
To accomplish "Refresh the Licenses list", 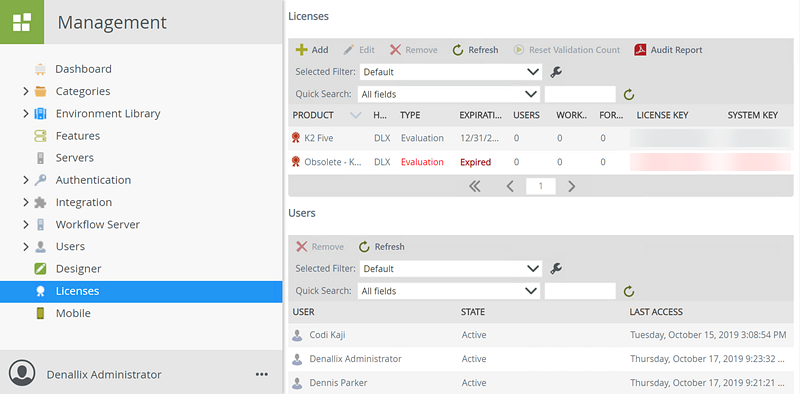I will (475, 50).
